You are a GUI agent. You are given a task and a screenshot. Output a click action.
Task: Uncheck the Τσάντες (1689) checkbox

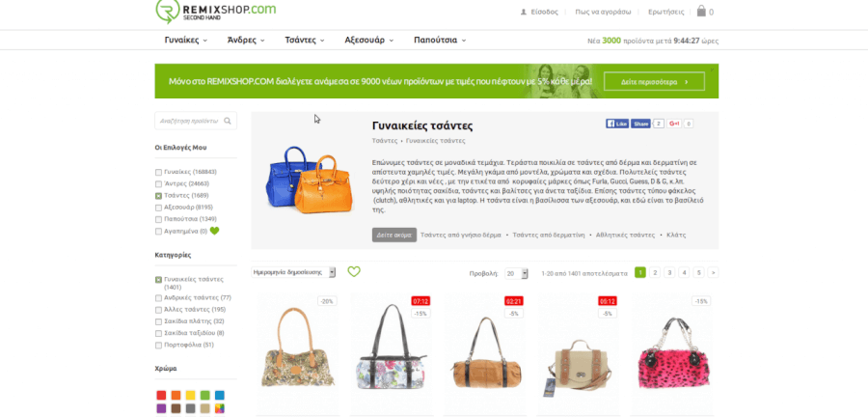[x=159, y=196]
